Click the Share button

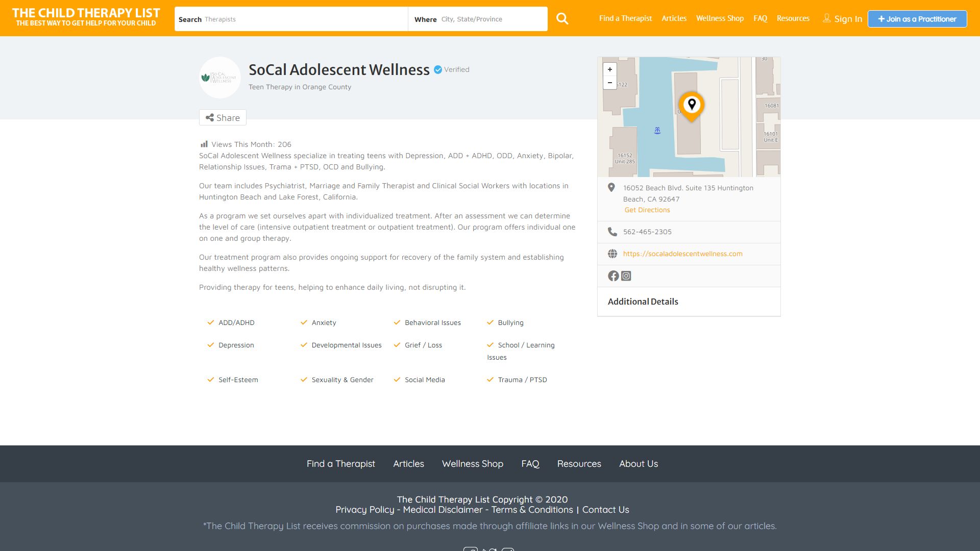coord(223,118)
